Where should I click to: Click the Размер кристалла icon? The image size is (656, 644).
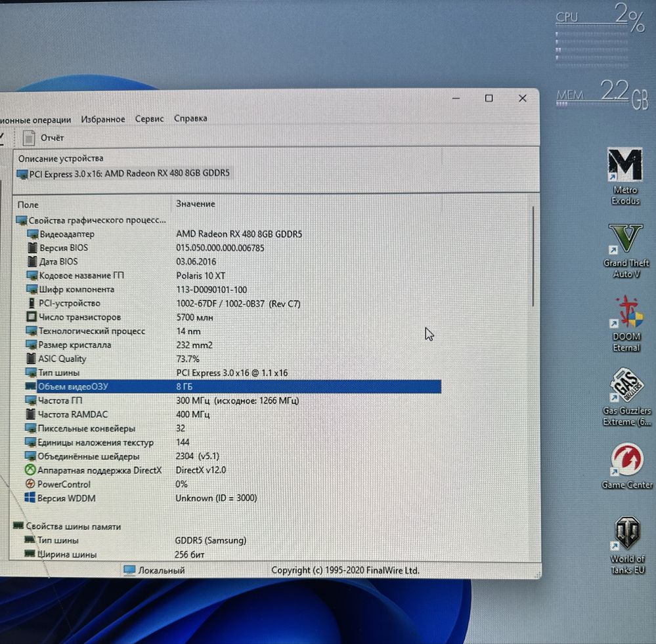click(x=32, y=345)
